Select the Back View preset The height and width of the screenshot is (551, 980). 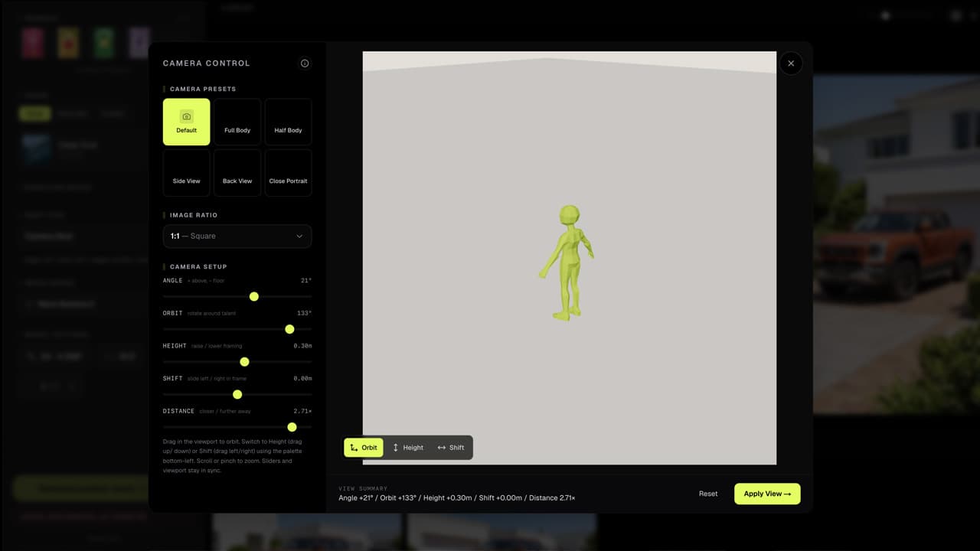tap(237, 173)
